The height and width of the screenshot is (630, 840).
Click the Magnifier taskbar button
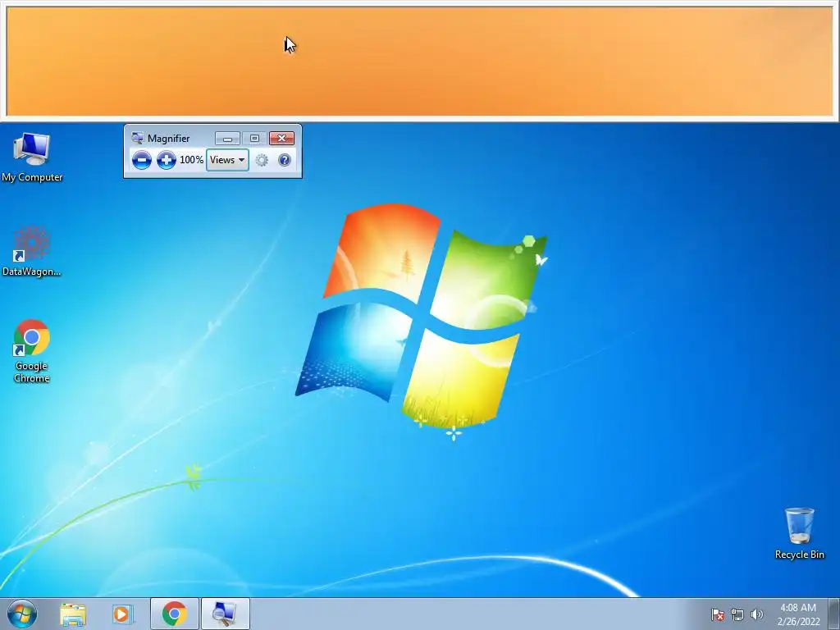pyautogui.click(x=225, y=614)
